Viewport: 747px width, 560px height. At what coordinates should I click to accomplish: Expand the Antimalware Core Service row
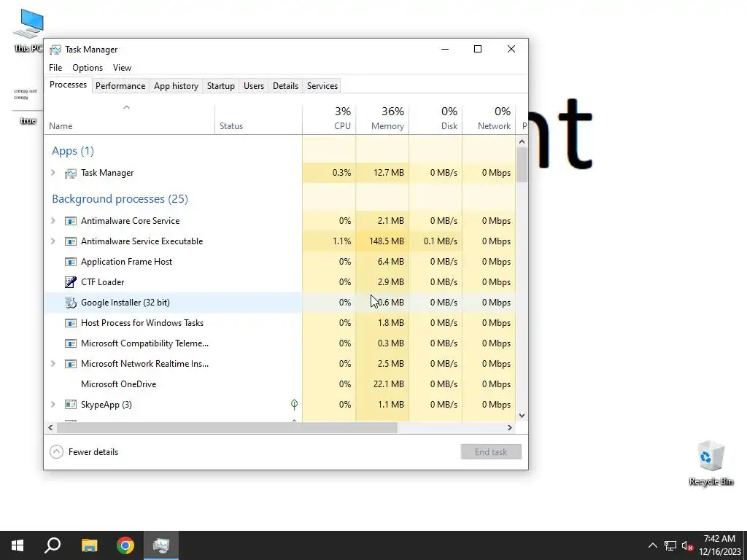(x=53, y=220)
